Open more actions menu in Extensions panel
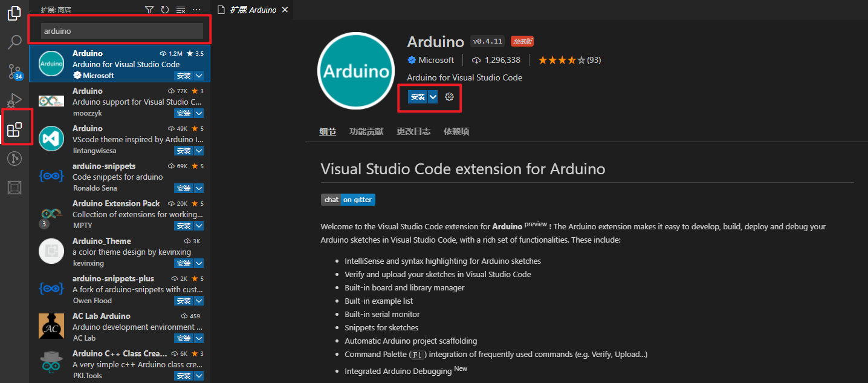The width and height of the screenshot is (868, 383). [x=195, y=10]
